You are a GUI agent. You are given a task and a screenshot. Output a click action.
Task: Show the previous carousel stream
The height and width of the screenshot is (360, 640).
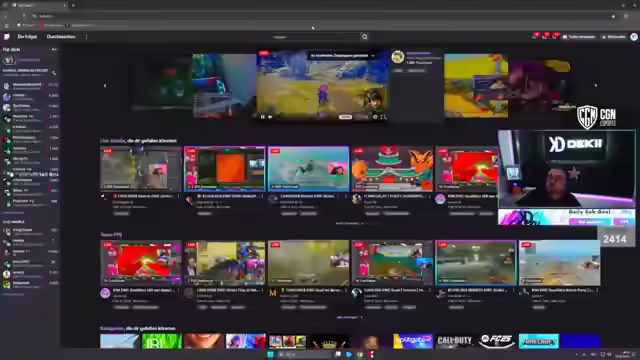click(x=105, y=86)
